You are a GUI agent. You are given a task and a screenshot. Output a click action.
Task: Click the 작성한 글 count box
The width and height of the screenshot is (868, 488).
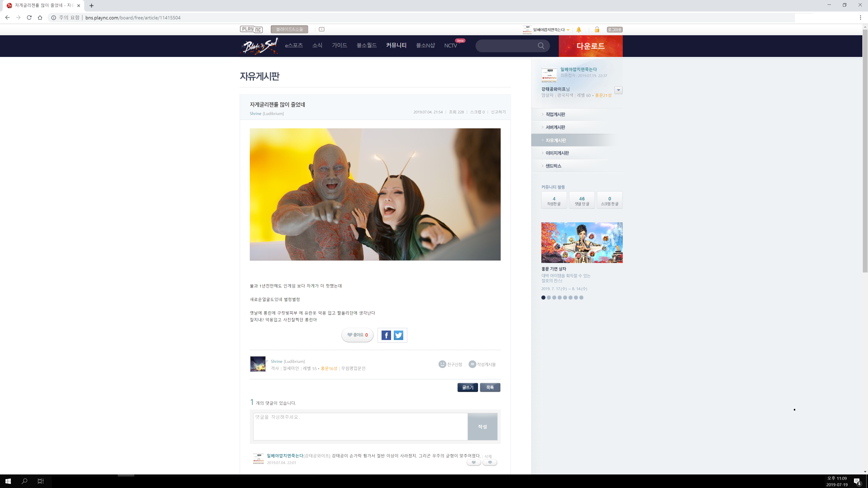click(x=554, y=200)
